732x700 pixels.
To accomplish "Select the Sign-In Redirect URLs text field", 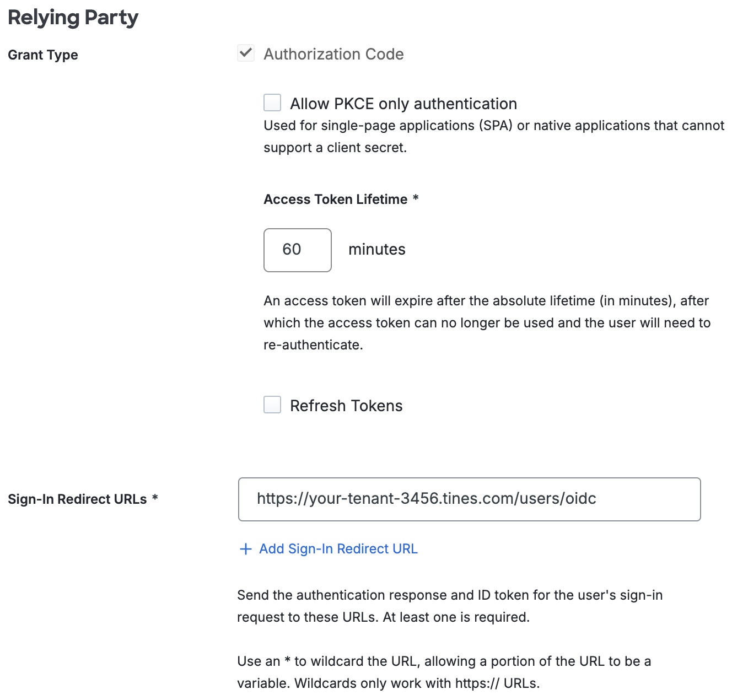I will click(x=469, y=499).
